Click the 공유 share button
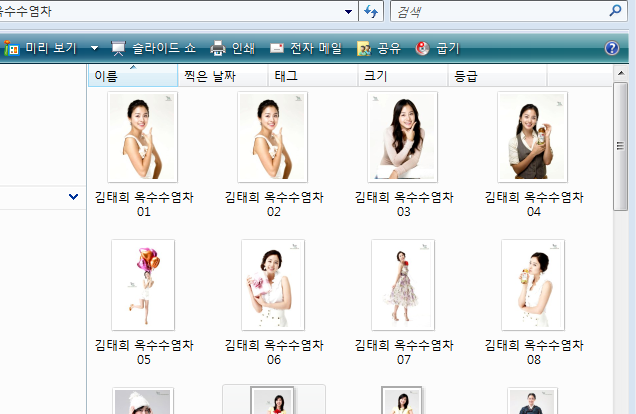 click(x=379, y=48)
